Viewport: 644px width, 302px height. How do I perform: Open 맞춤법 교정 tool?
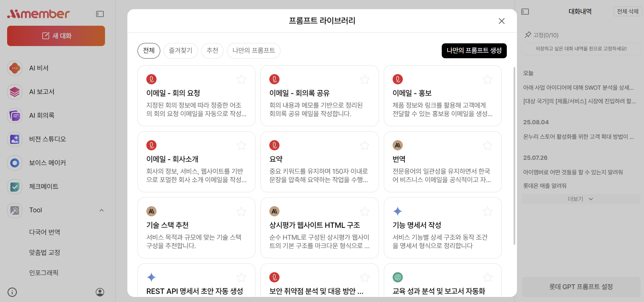click(44, 253)
